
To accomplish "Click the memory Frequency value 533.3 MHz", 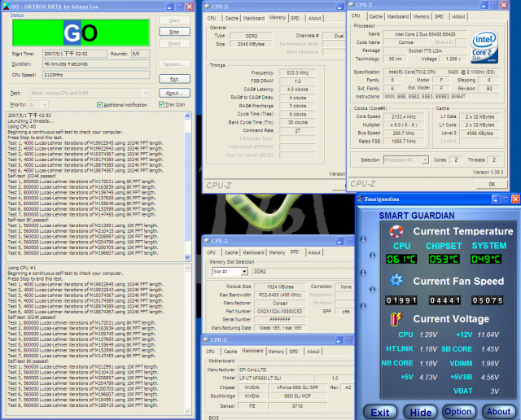I will 297,72.
